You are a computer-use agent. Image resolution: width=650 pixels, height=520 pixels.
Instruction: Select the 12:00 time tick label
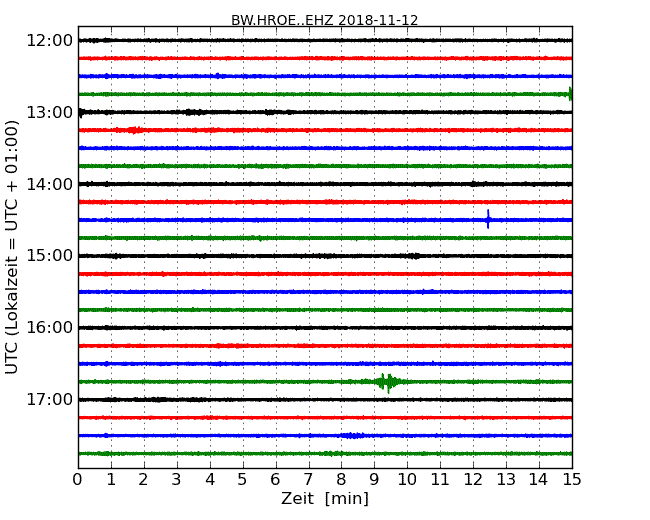50,41
